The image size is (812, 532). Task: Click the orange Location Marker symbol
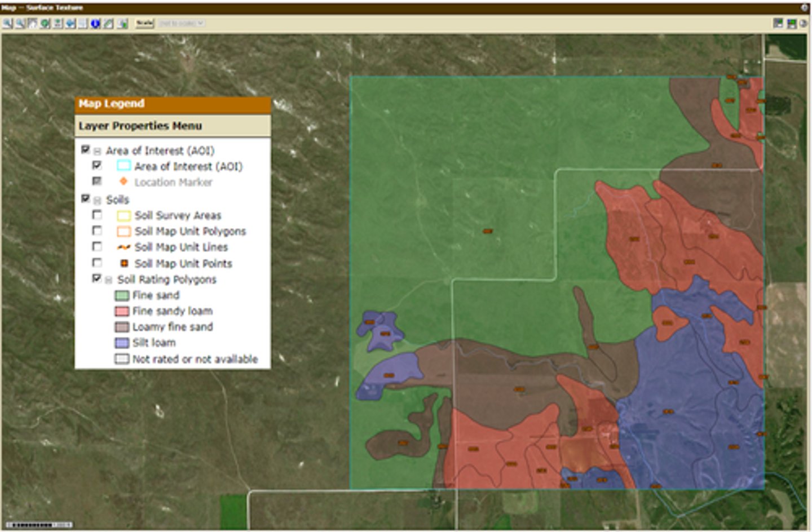click(x=123, y=181)
